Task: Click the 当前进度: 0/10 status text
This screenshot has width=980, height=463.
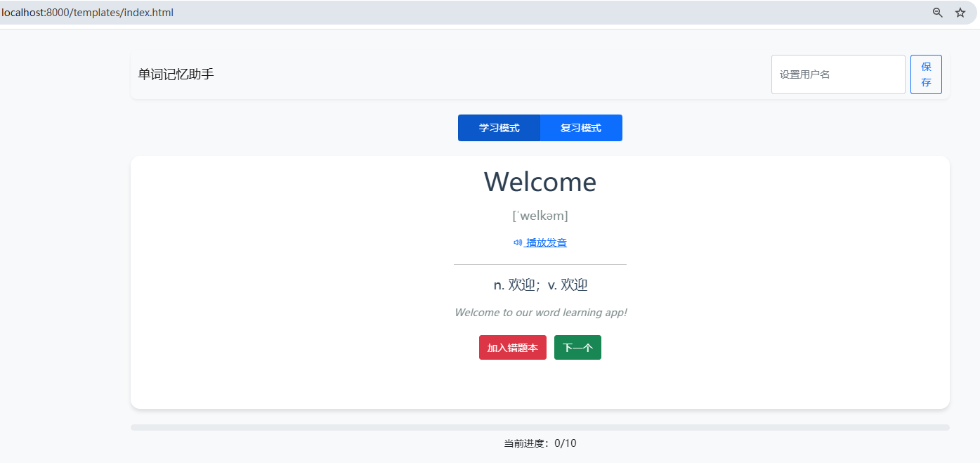Action: coord(540,443)
